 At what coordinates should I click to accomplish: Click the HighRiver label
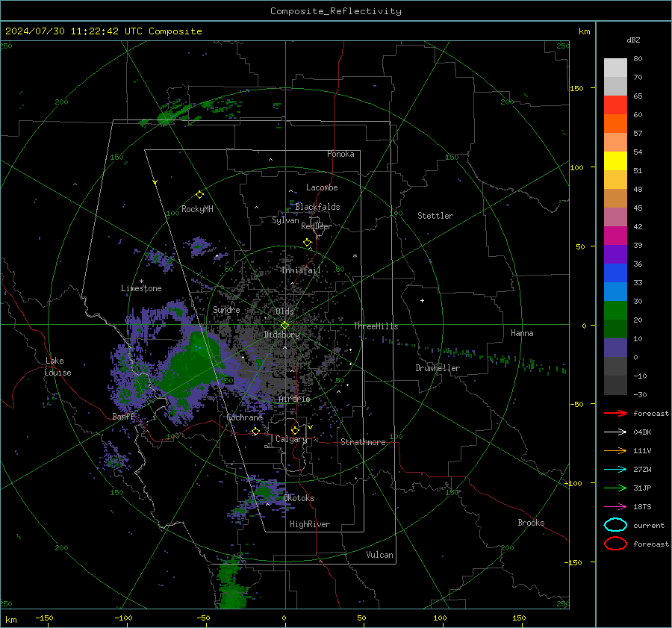click(x=310, y=524)
